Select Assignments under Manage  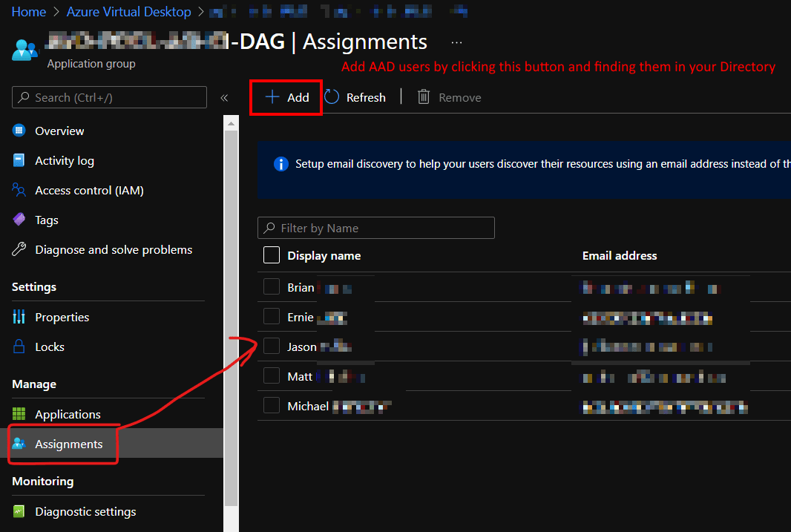coord(68,444)
